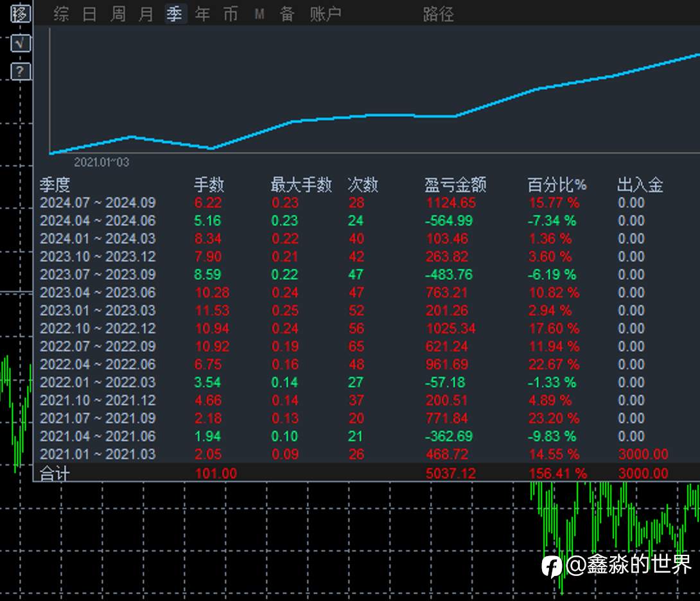The image size is (700, 601).
Task: Open the 路径 path tab
Action: [438, 14]
